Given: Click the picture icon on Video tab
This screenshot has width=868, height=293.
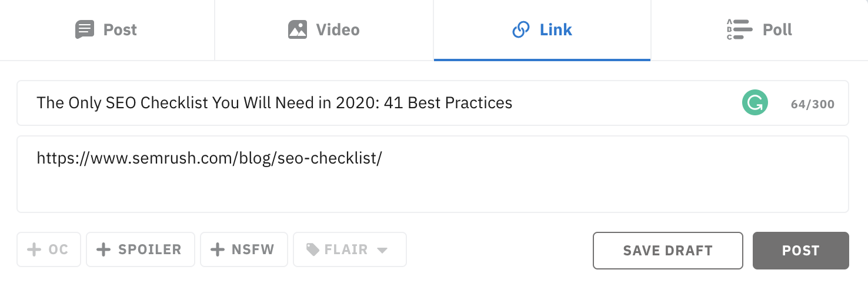Looking at the screenshot, I should pos(298,29).
